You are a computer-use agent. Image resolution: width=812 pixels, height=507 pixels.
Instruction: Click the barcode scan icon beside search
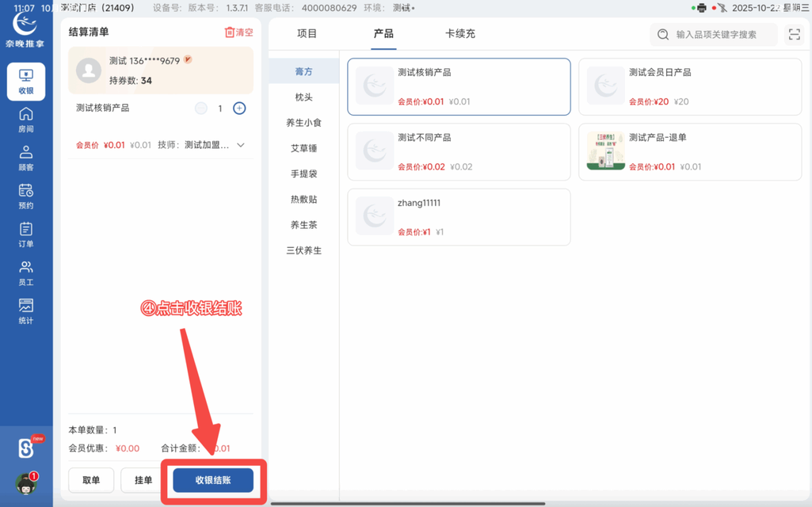point(794,34)
